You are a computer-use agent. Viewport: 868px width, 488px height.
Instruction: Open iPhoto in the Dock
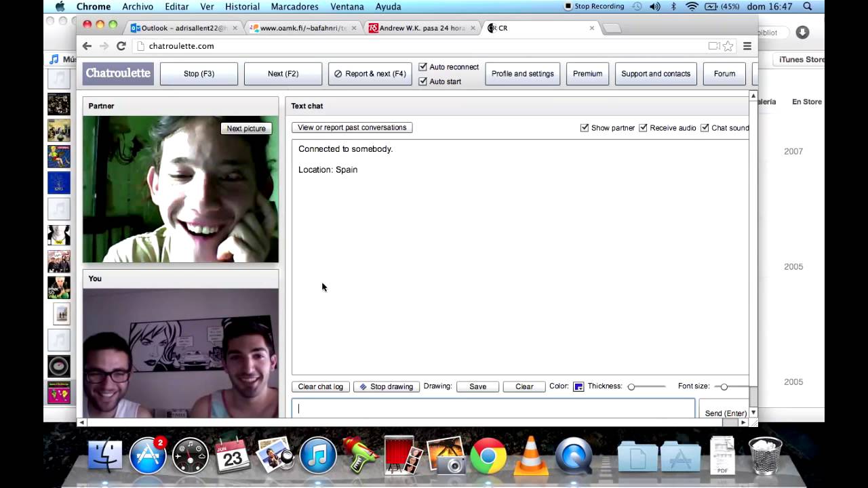tap(275, 455)
